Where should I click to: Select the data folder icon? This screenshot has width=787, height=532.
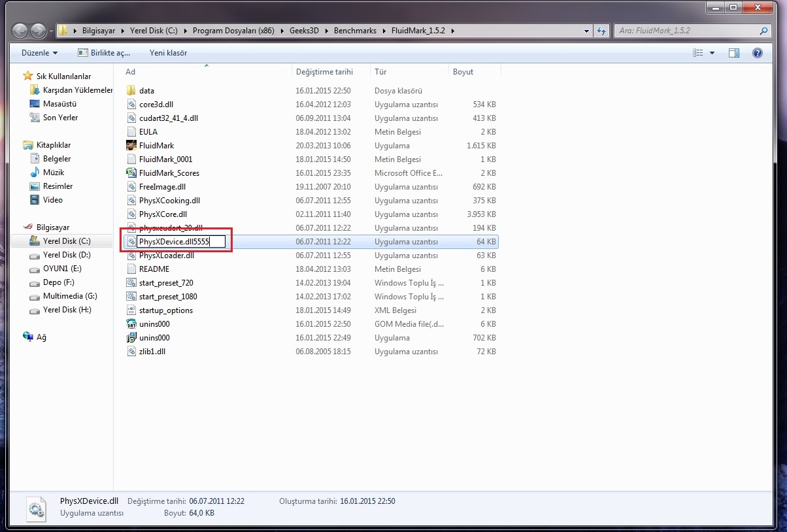[131, 91]
